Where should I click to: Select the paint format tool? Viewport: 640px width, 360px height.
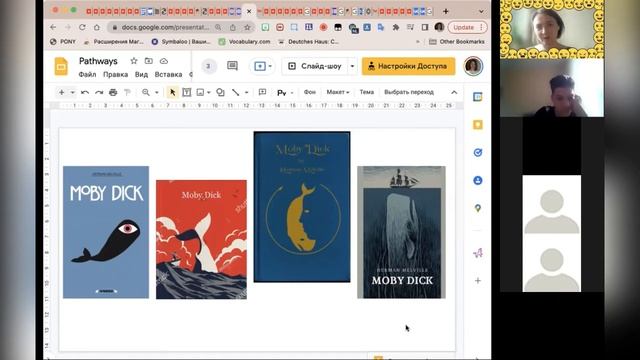[x=127, y=93]
